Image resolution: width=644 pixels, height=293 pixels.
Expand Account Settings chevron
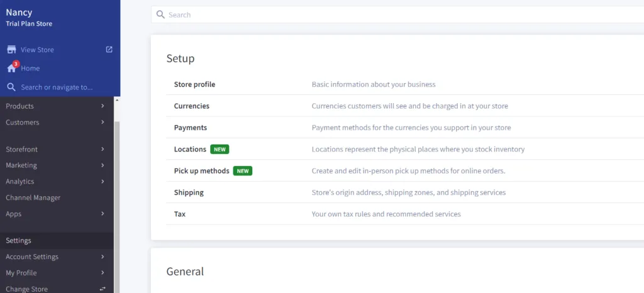pos(103,257)
